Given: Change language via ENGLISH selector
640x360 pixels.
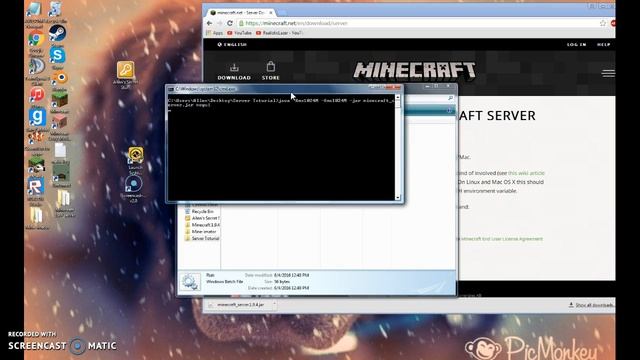Looking at the screenshot, I should [x=232, y=44].
